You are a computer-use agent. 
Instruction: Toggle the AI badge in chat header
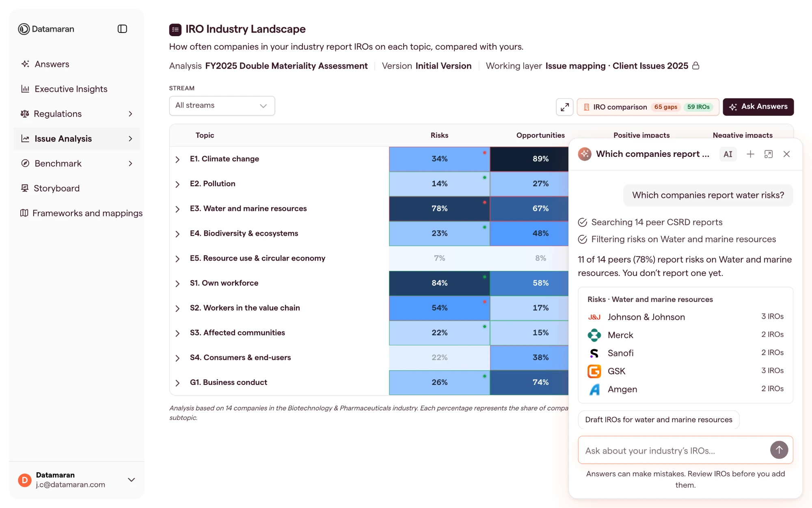tap(728, 154)
